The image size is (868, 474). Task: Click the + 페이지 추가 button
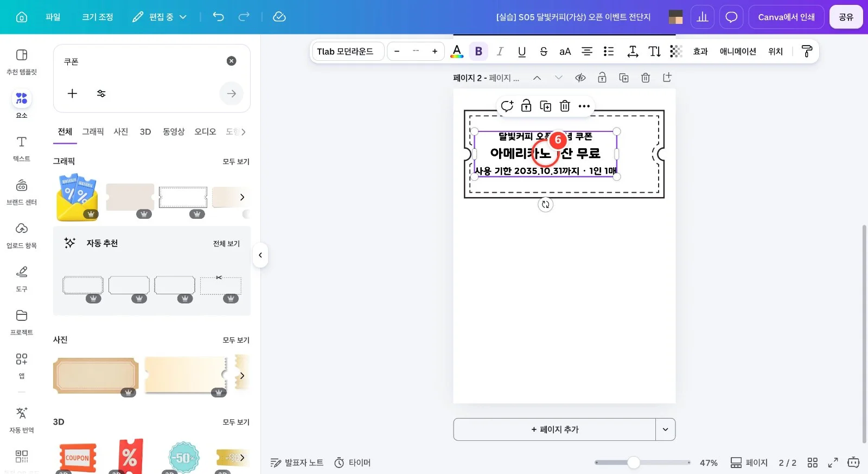554,429
